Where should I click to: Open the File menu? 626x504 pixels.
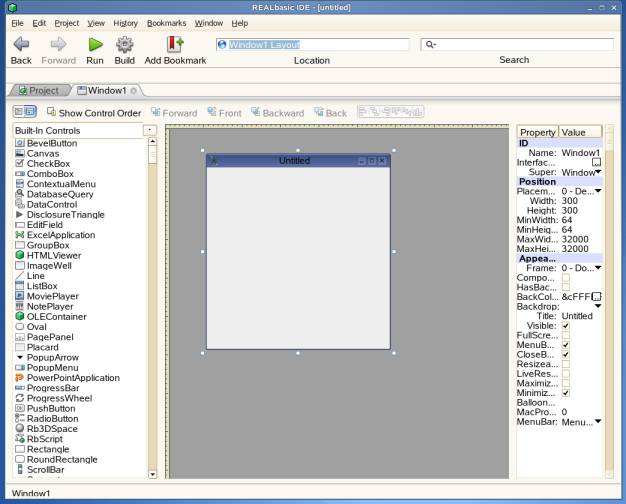tap(17, 23)
